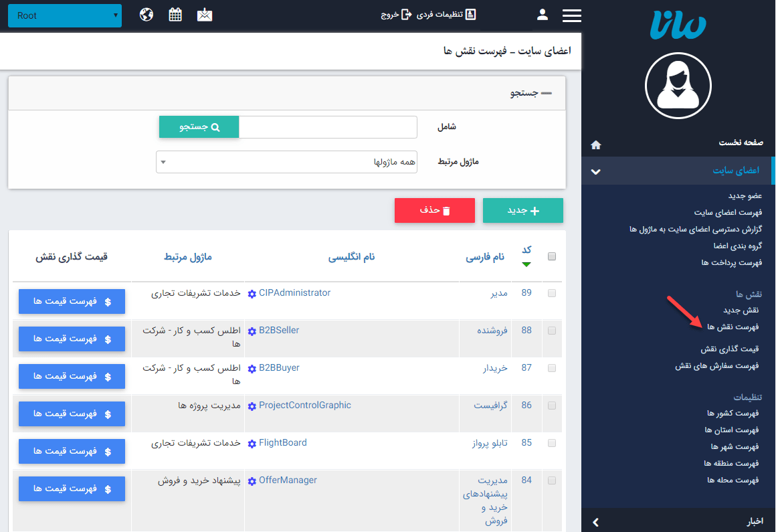This screenshot has width=776, height=532.
Task: Check the checkbox for role 89 مدیر
Action: tap(551, 293)
